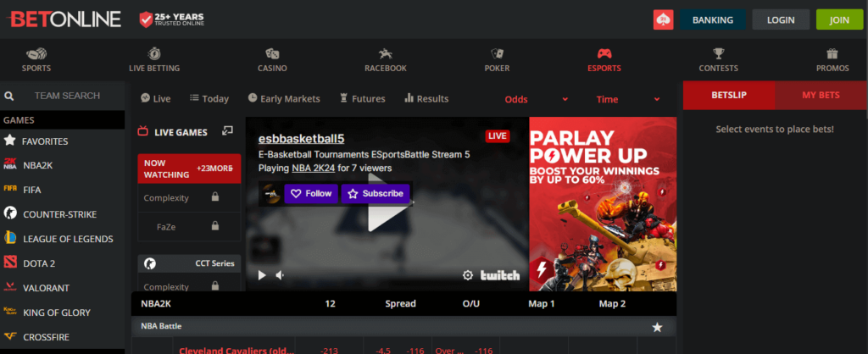Screen dimensions: 868x354
Task: Open the NBA 2K24 game link
Action: coord(314,169)
